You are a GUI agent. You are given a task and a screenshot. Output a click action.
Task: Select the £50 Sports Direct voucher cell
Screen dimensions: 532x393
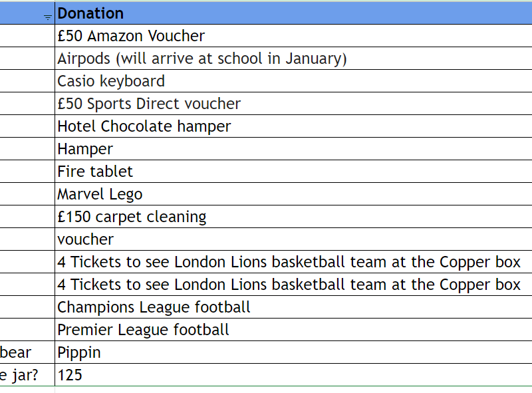point(293,104)
